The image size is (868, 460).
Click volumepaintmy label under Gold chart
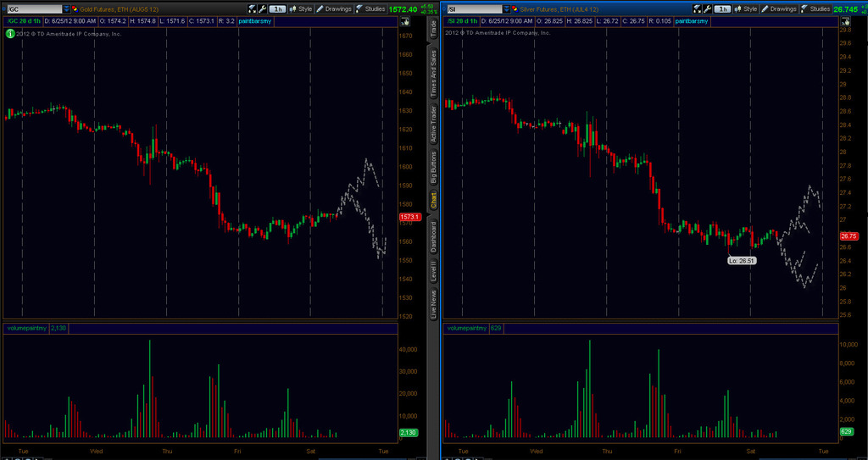click(26, 328)
